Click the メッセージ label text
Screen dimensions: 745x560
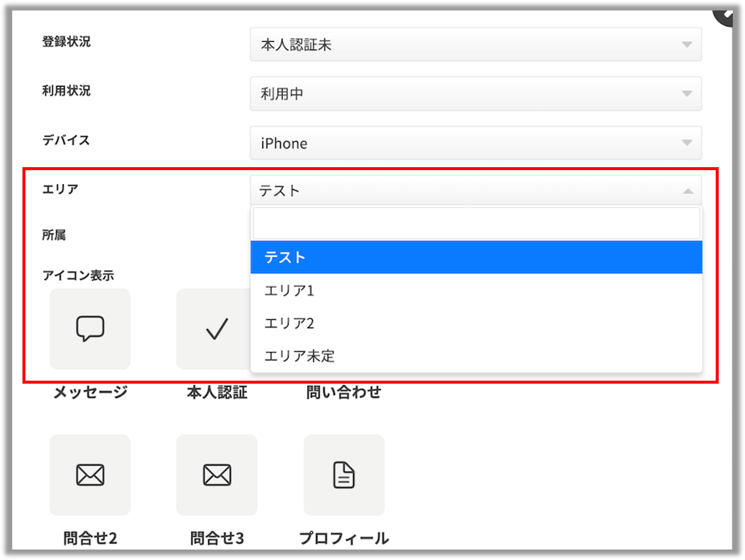point(90,391)
